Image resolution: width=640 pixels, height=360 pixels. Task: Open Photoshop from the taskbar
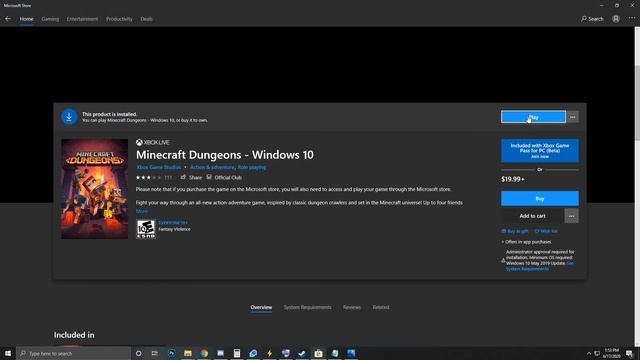pyautogui.click(x=171, y=353)
